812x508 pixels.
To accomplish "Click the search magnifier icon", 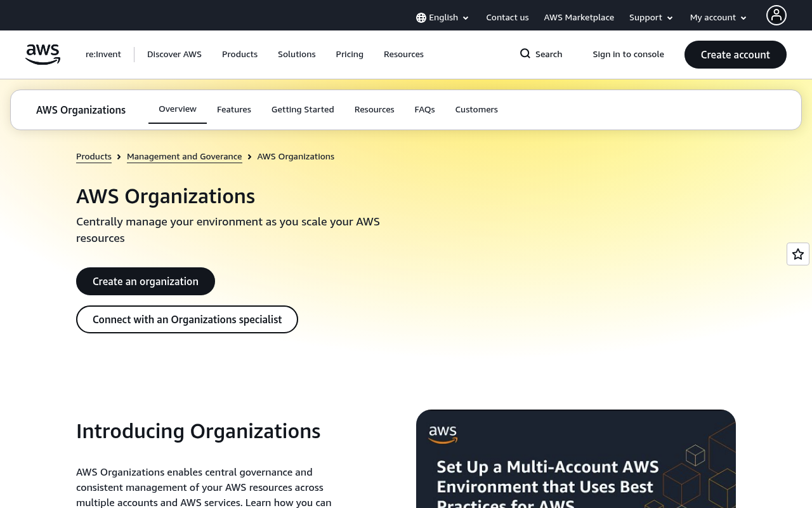I will point(525,54).
